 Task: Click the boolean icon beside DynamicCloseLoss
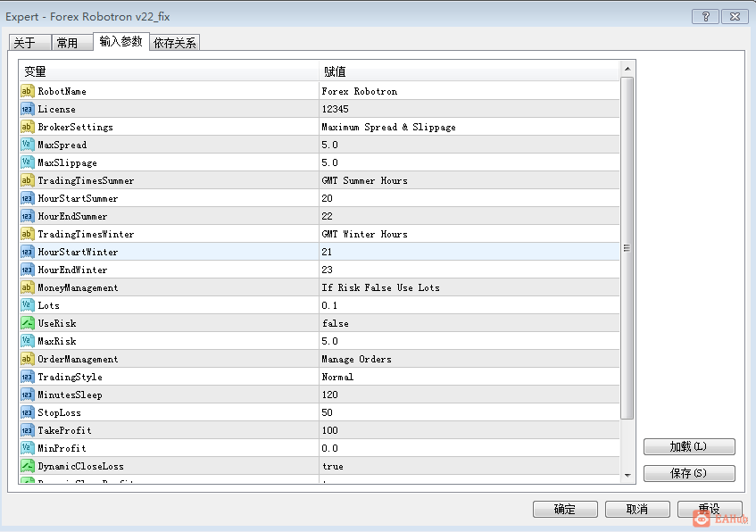28,466
